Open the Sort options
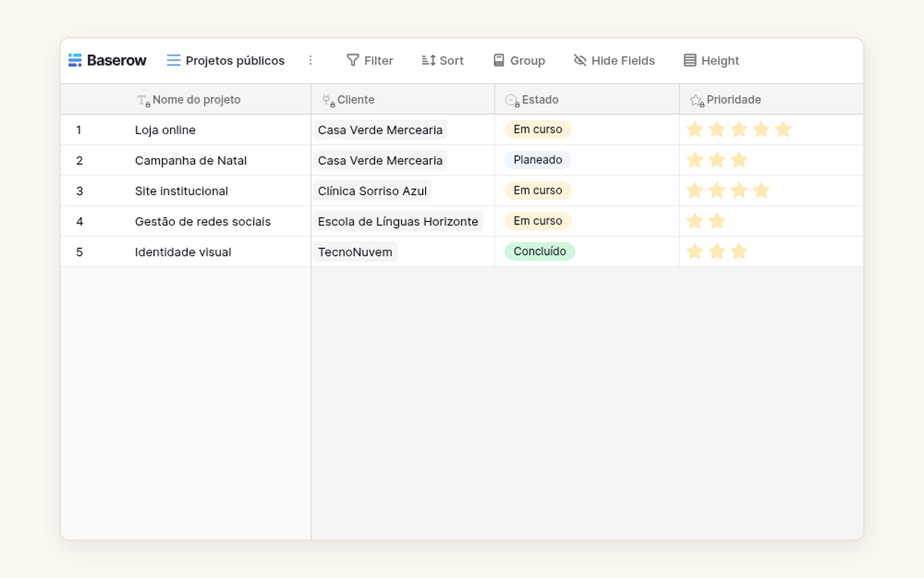 click(x=443, y=60)
